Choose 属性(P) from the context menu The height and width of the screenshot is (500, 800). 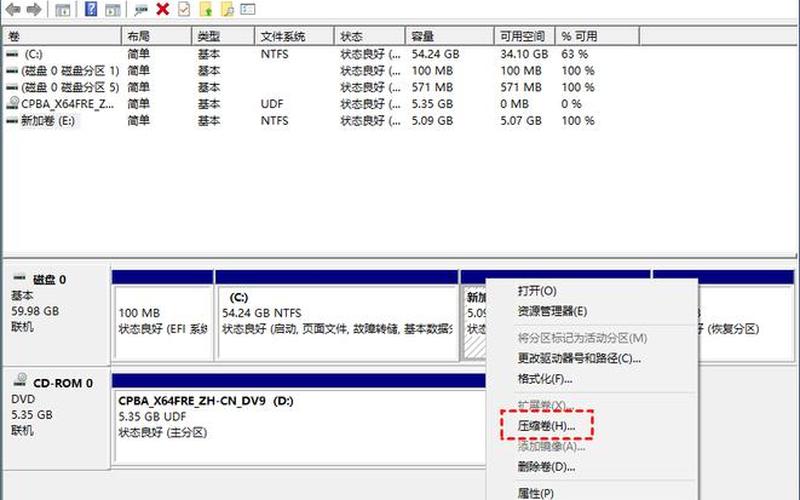[x=536, y=493]
